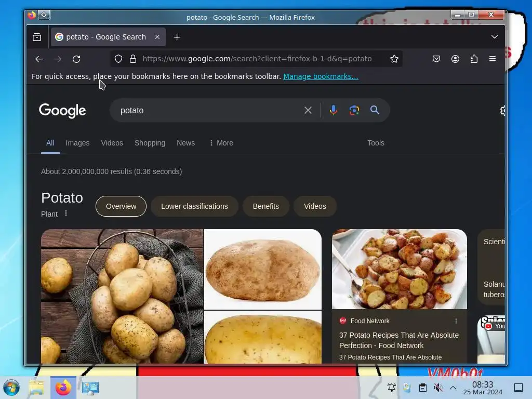Open the roasted potatoes recipe image
This screenshot has height=399, width=532.
pyautogui.click(x=400, y=269)
